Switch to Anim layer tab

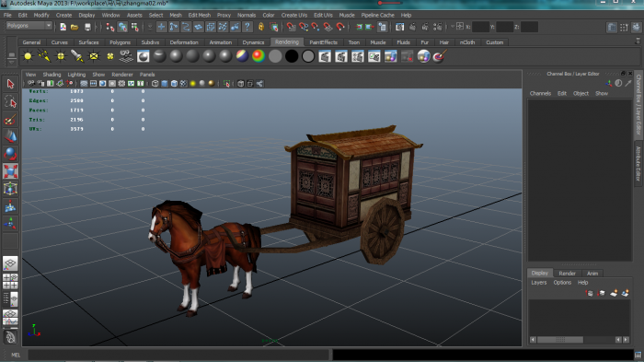tap(592, 274)
